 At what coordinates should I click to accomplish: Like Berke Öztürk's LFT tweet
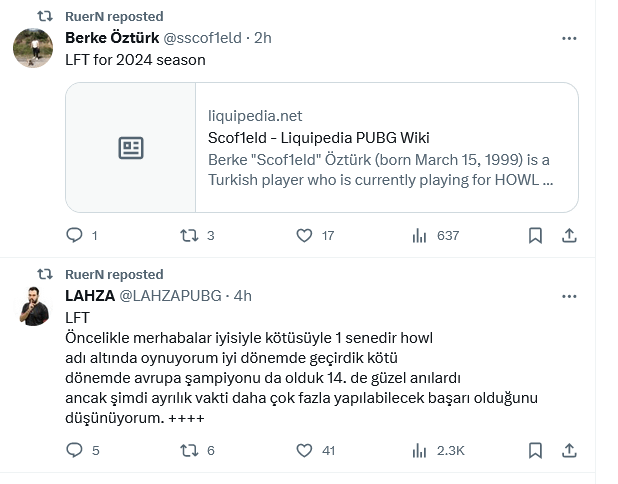305,235
